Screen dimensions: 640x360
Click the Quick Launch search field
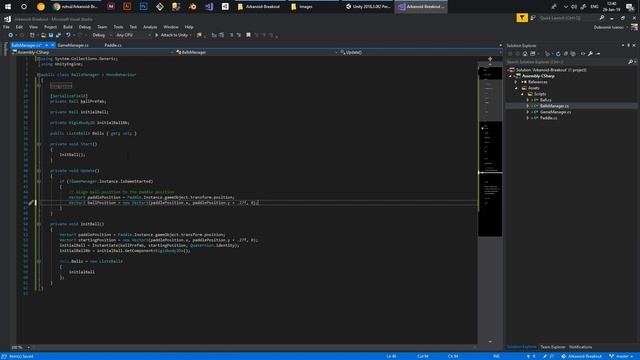click(x=571, y=18)
